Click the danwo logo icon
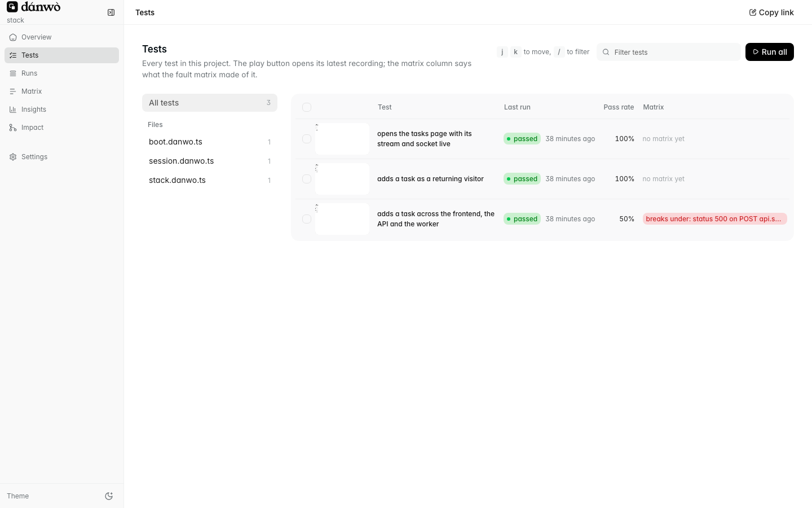This screenshot has width=812, height=508. [x=12, y=7]
